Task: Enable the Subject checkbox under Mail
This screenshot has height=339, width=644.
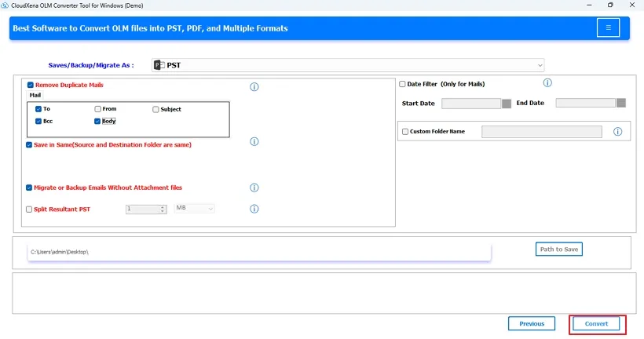Action: pyautogui.click(x=156, y=110)
